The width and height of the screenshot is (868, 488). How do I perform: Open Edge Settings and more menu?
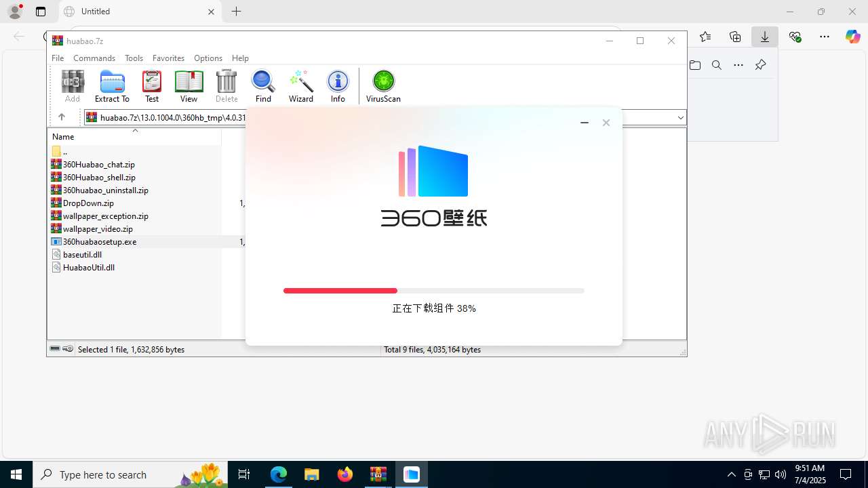pyautogui.click(x=825, y=37)
